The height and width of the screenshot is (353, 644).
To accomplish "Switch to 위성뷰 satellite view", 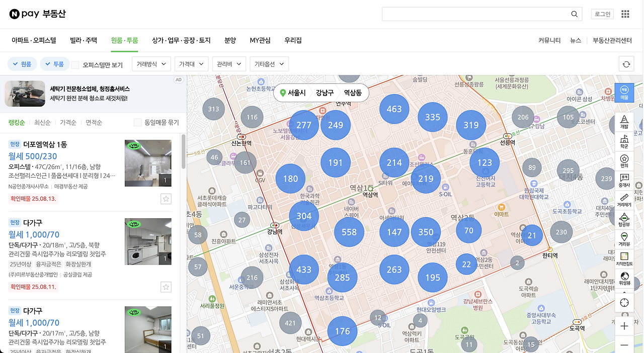I will 624,279.
